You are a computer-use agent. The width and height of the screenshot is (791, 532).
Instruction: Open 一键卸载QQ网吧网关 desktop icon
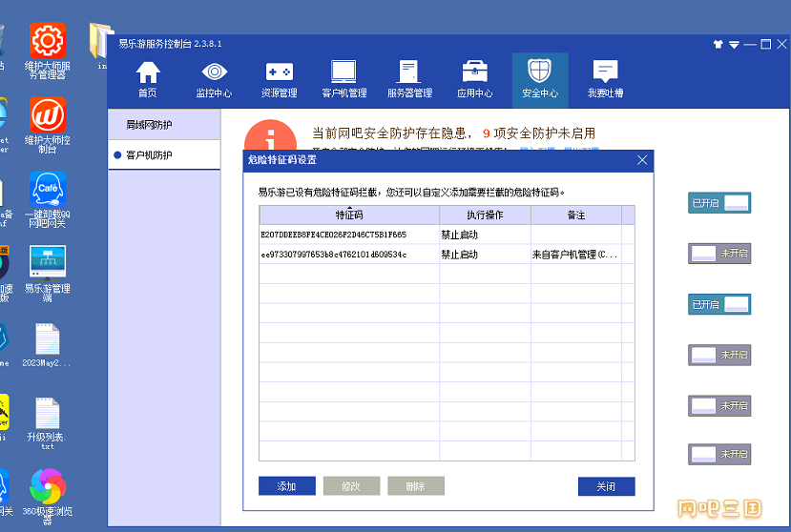[x=48, y=199]
